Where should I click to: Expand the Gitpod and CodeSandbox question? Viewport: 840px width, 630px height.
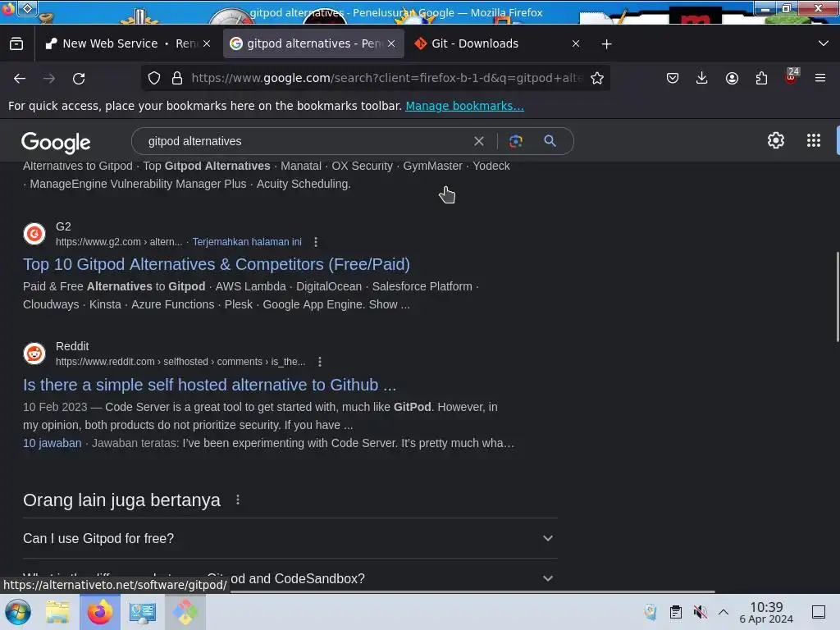(290, 578)
